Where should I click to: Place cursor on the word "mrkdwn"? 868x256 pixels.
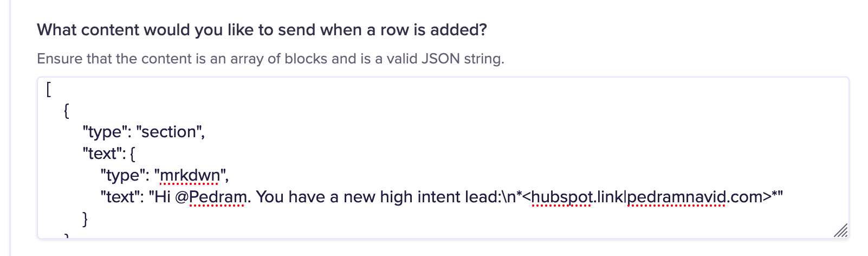click(190, 176)
